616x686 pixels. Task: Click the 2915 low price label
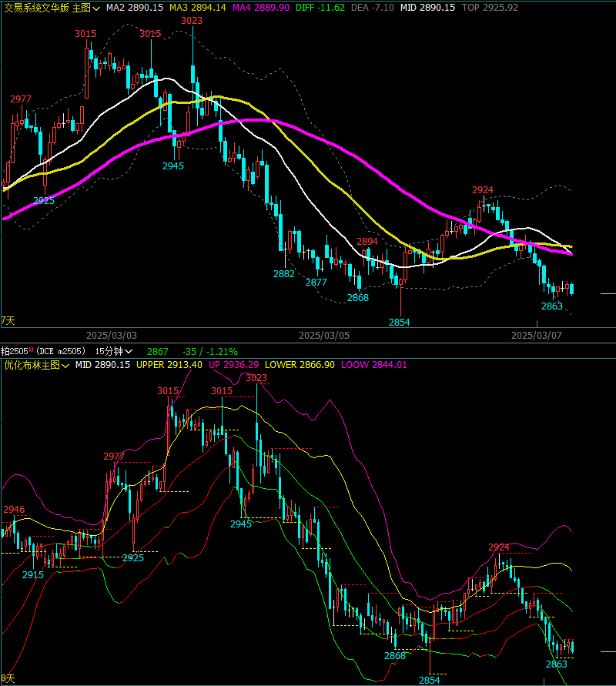[33, 575]
